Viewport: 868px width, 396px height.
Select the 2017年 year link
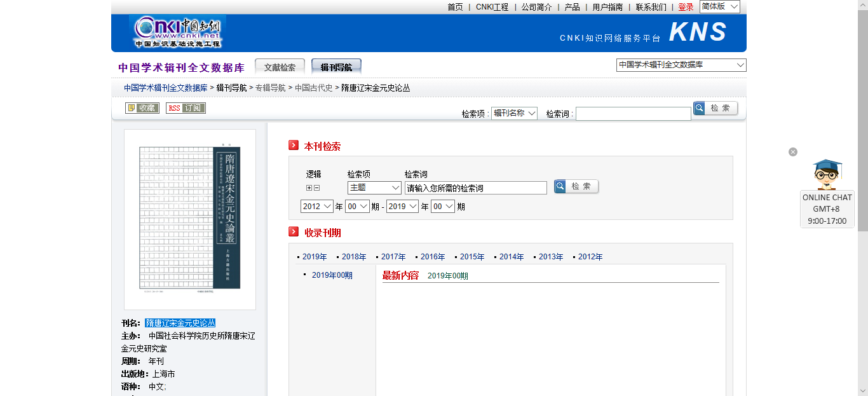point(393,257)
